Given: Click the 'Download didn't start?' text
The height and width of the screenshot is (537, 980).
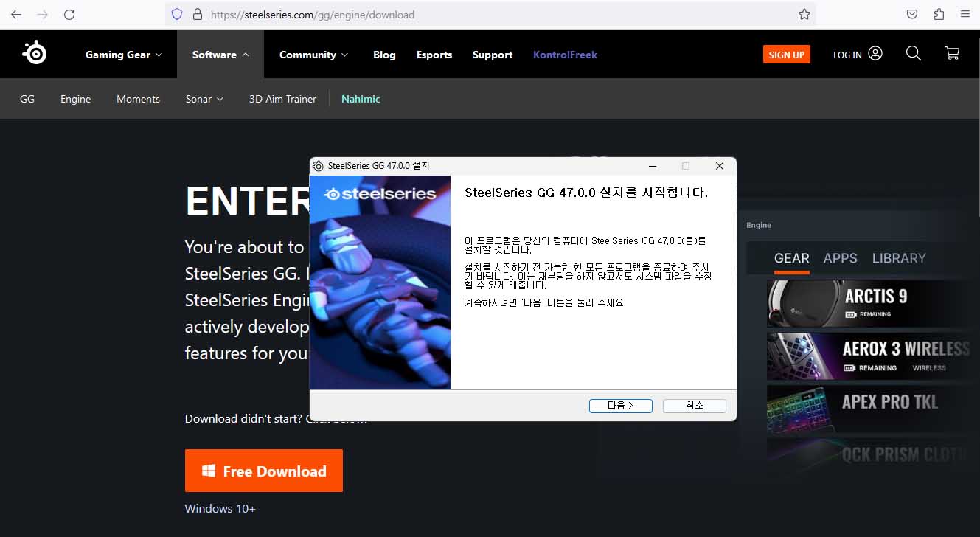Looking at the screenshot, I should pos(243,418).
